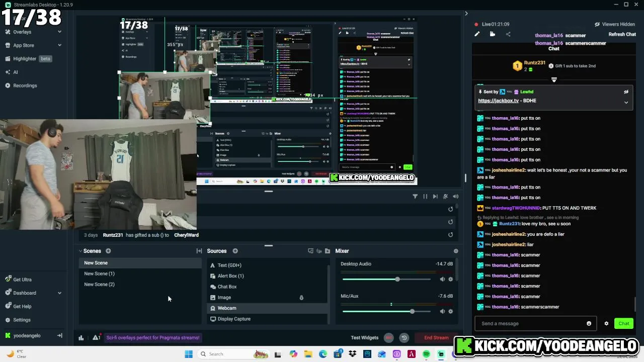Screen dimensions: 644x362
Task: Click Test Widgets button
Action: tap(365, 338)
